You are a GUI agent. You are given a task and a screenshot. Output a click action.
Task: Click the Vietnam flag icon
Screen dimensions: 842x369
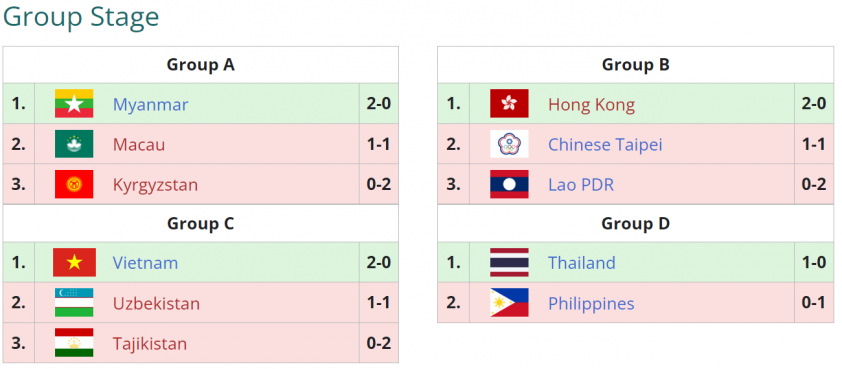click(x=74, y=263)
